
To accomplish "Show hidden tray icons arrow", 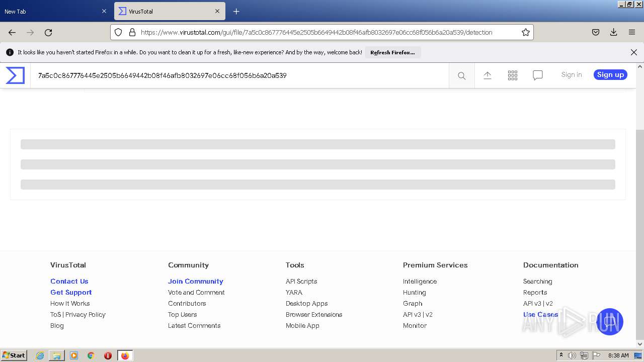I will click(561, 355).
